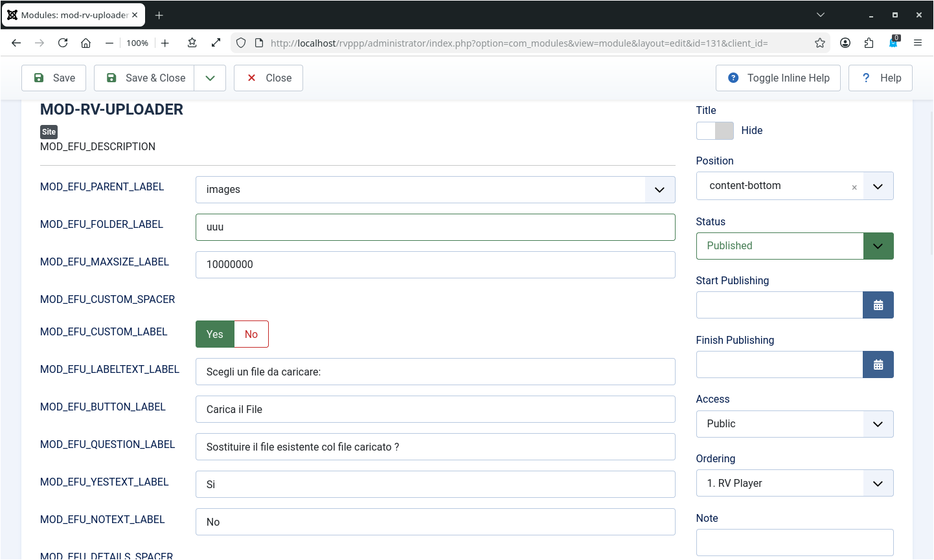Click the MOD_EFU_MAXSIZE_LABEL input field

point(435,265)
